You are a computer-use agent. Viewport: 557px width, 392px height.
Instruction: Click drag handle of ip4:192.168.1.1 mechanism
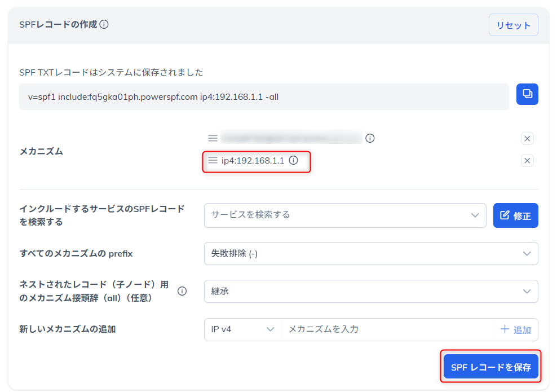pyautogui.click(x=212, y=161)
